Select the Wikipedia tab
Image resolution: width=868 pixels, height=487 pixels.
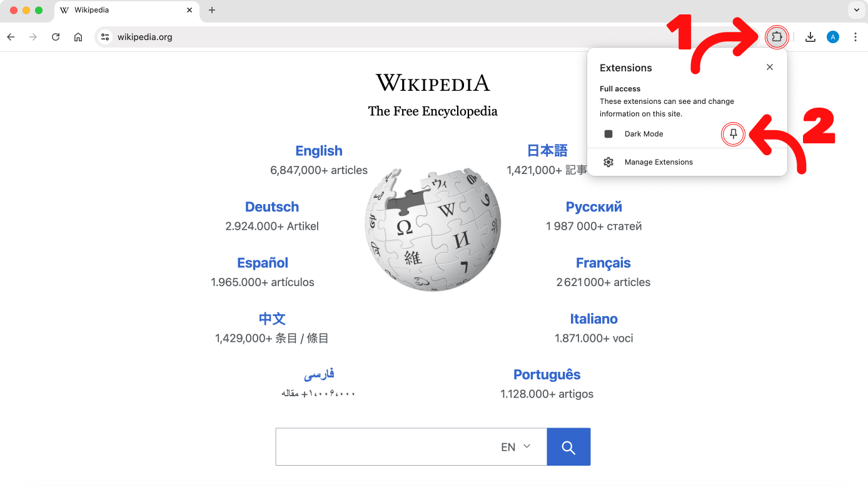point(127,10)
